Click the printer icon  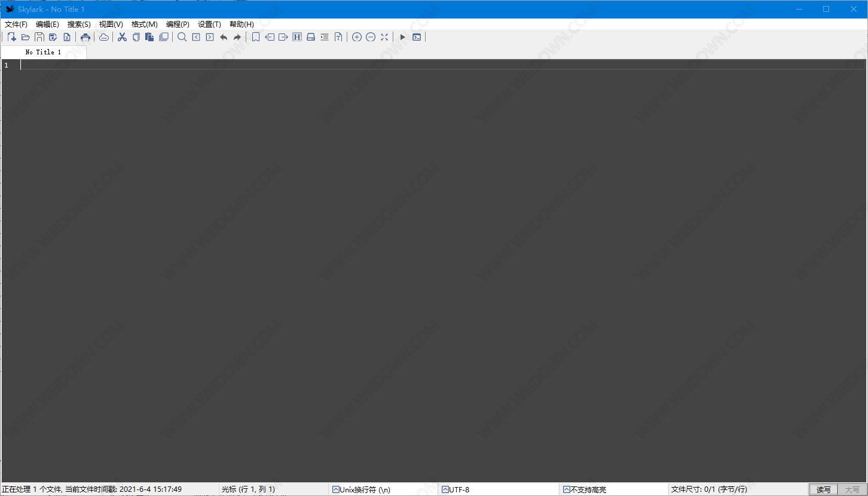(85, 37)
